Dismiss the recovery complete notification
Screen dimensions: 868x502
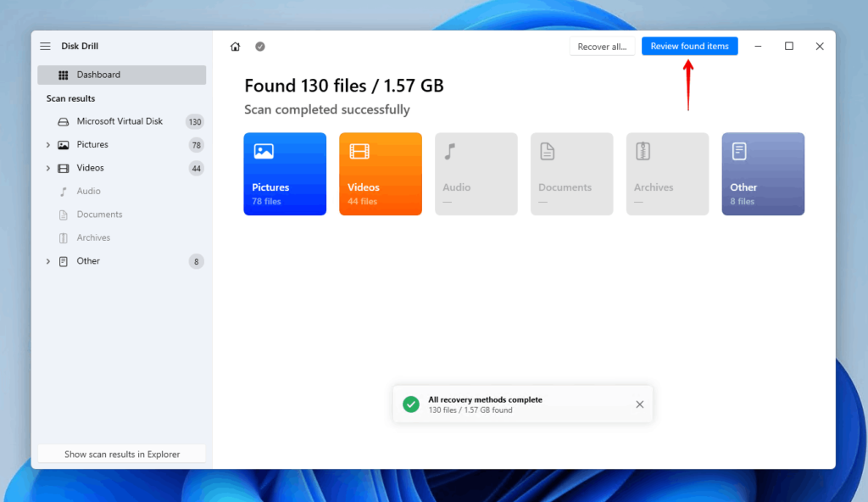tap(640, 404)
